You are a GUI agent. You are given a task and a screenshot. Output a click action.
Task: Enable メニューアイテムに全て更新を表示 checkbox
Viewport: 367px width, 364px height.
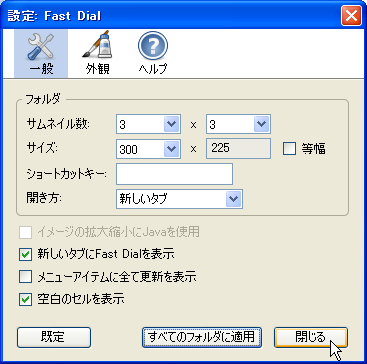click(x=25, y=277)
